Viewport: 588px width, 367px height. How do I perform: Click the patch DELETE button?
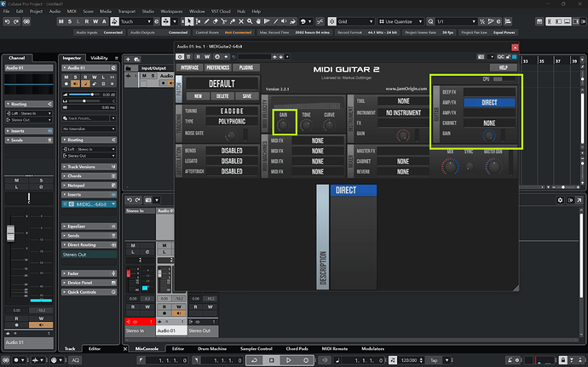point(222,96)
